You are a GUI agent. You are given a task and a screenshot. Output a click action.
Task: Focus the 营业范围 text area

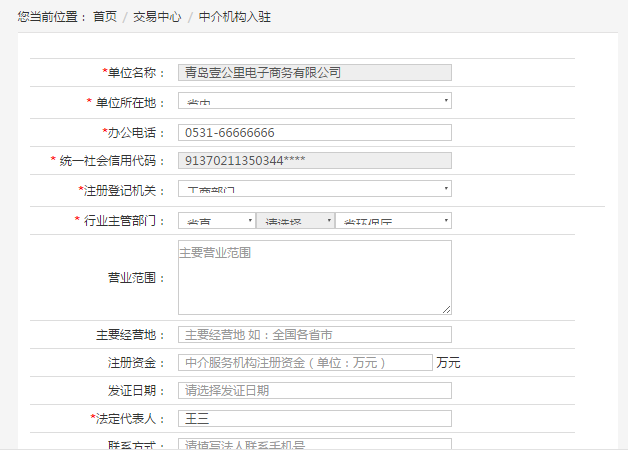[314, 277]
